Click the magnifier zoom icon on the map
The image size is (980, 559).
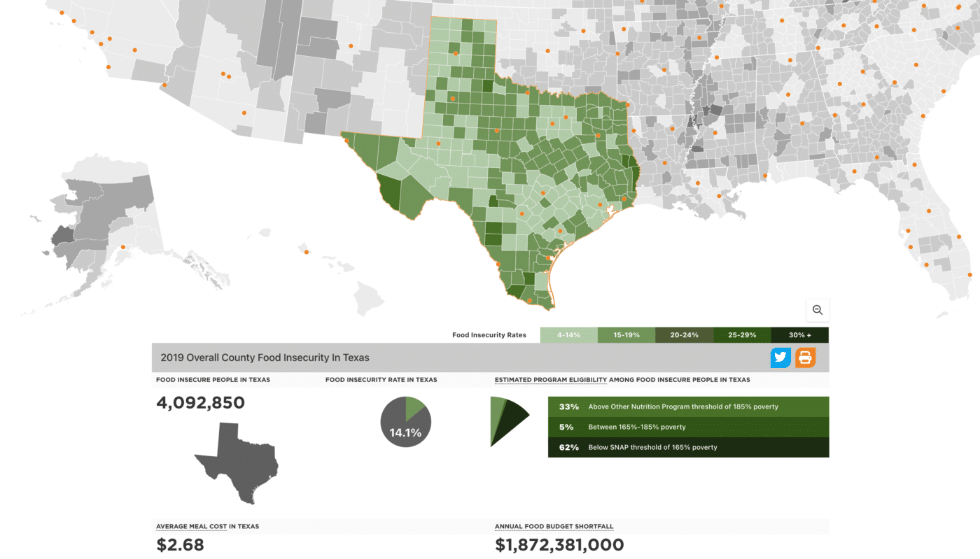point(817,310)
